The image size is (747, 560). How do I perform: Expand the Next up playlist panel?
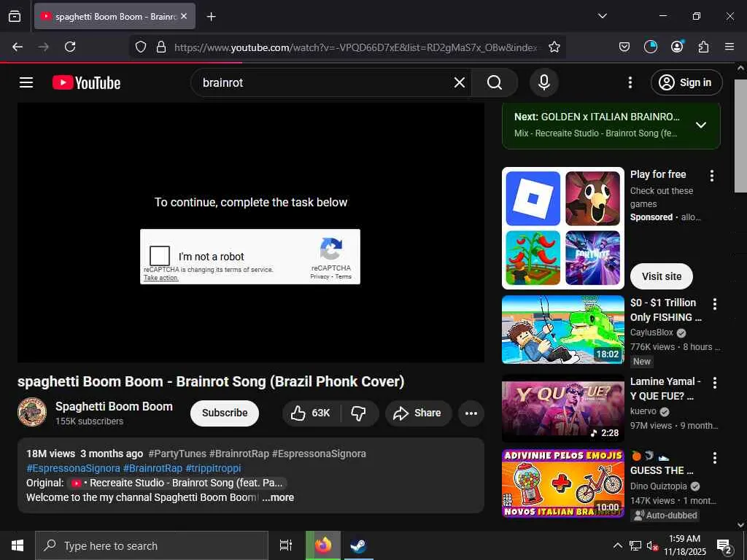pos(701,125)
